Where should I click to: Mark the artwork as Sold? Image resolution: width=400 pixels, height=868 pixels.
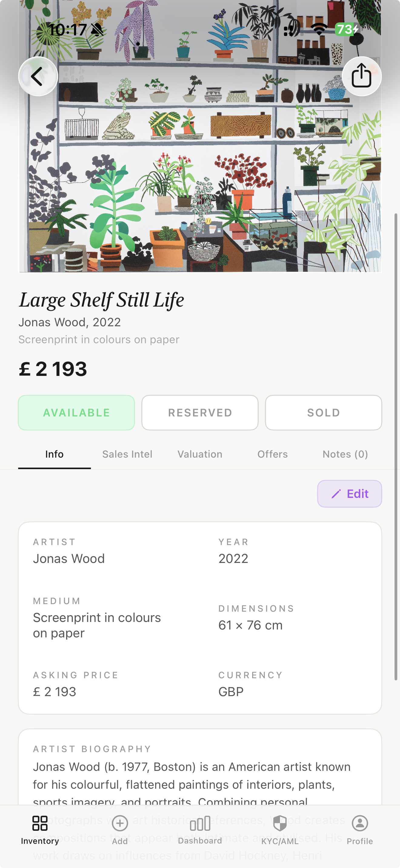coord(323,413)
